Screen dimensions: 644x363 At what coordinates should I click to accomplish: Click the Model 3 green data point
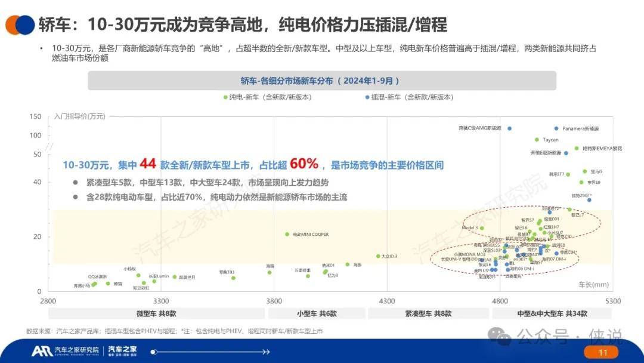pyautogui.click(x=482, y=228)
